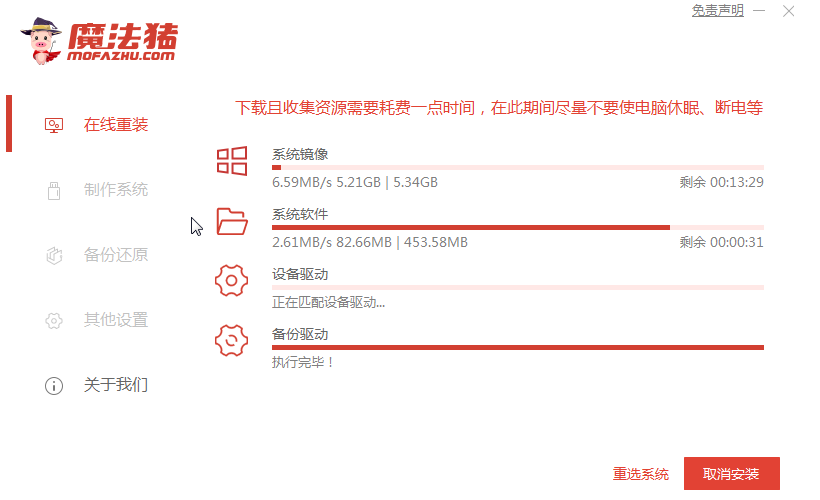Click the Windows logo for 系统镜像

(232, 161)
